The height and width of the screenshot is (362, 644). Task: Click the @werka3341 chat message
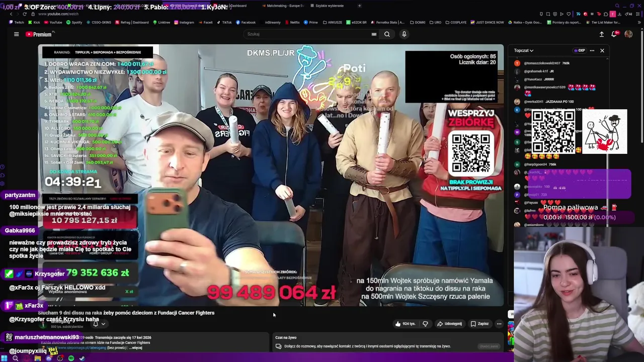[545, 102]
